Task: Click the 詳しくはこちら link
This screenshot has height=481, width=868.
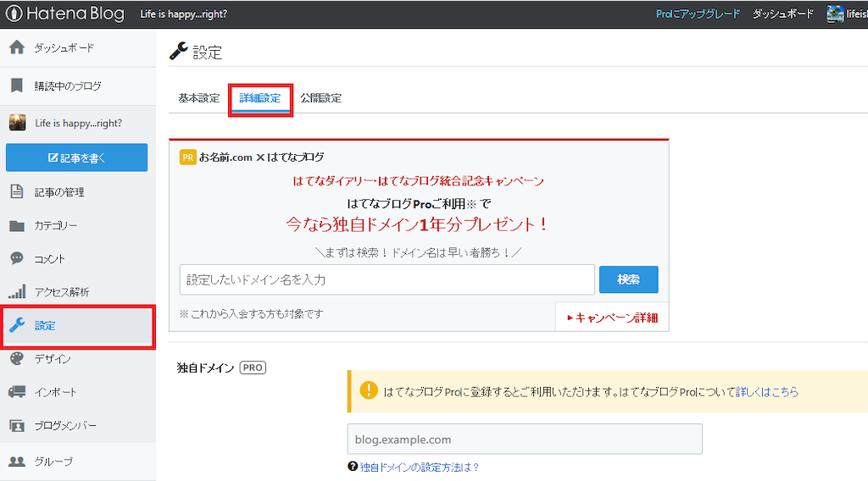Action: click(x=766, y=391)
